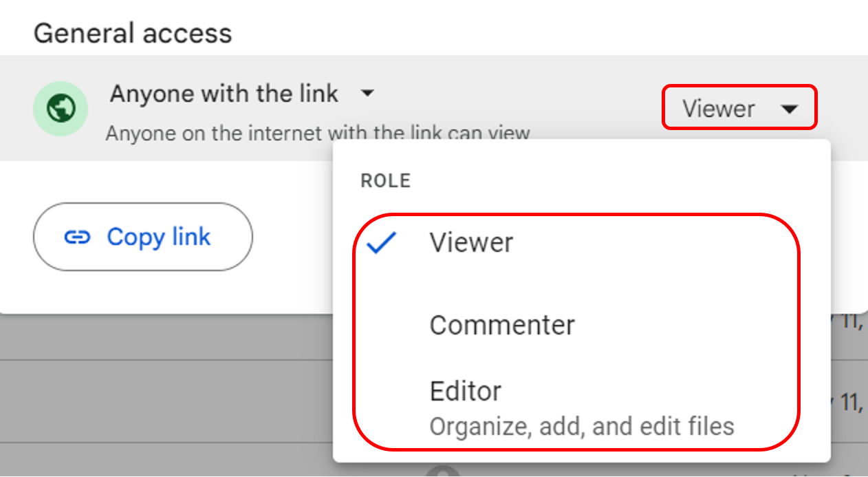The image size is (868, 477).
Task: Click the Viewer label in the role button
Action: coord(718,109)
